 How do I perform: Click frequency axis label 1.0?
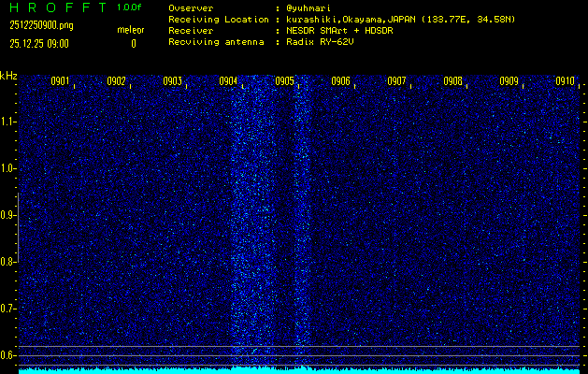7,169
